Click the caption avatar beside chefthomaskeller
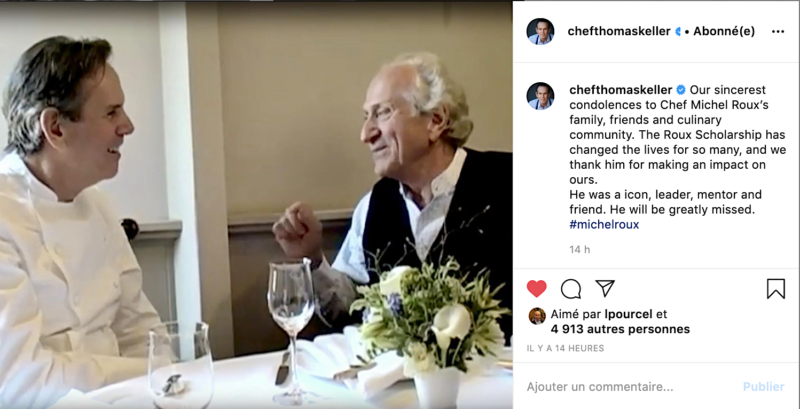The width and height of the screenshot is (800, 409). tap(540, 96)
